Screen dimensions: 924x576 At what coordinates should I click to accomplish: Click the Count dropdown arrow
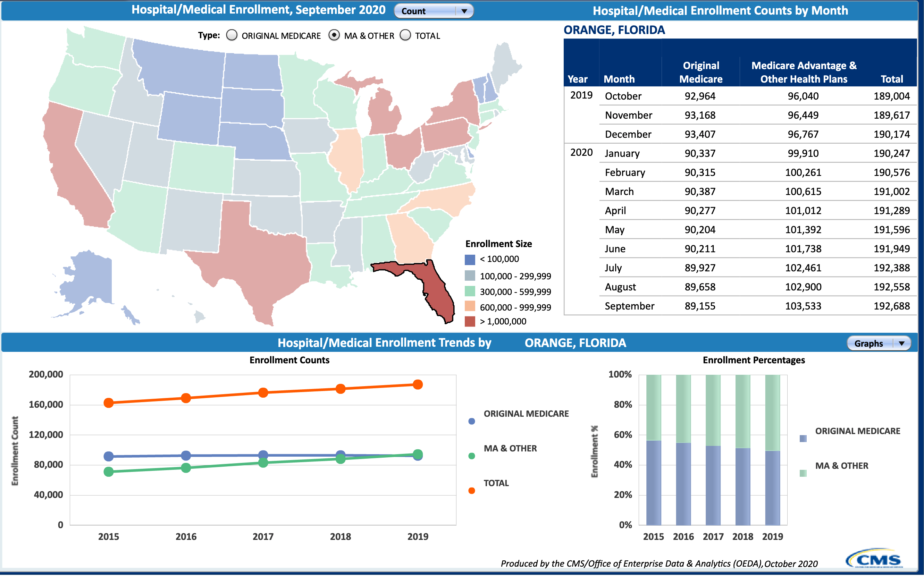464,11
